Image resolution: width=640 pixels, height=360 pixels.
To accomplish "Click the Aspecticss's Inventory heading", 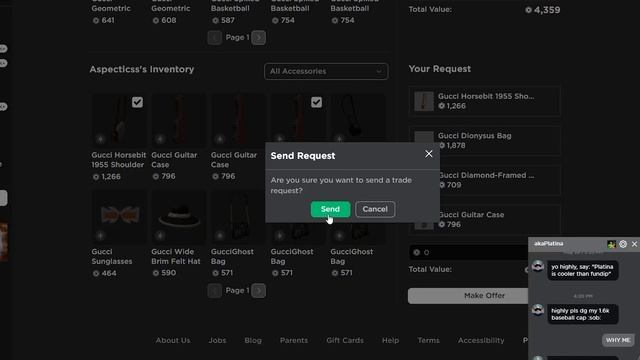I will (142, 69).
